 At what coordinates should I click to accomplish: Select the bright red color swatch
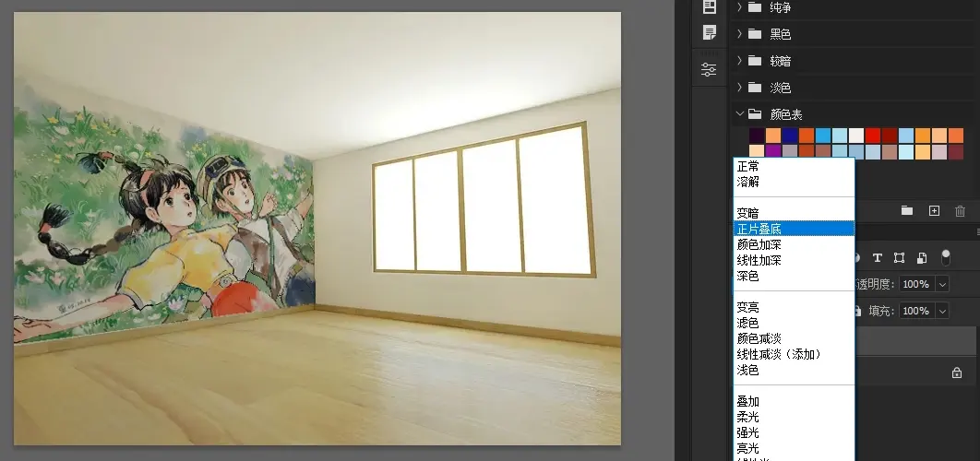click(873, 136)
